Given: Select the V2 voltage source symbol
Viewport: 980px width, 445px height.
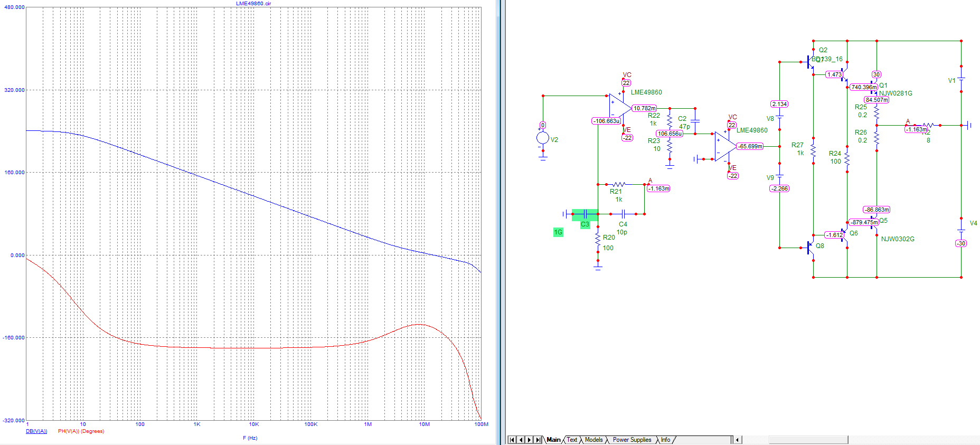Looking at the screenshot, I should point(542,138).
